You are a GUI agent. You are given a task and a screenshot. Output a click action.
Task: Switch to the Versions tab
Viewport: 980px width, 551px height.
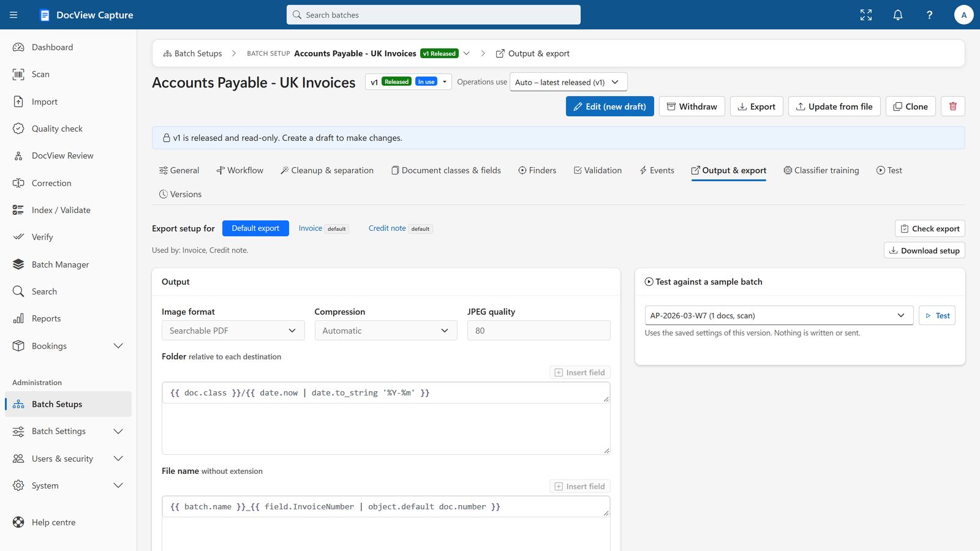click(180, 194)
